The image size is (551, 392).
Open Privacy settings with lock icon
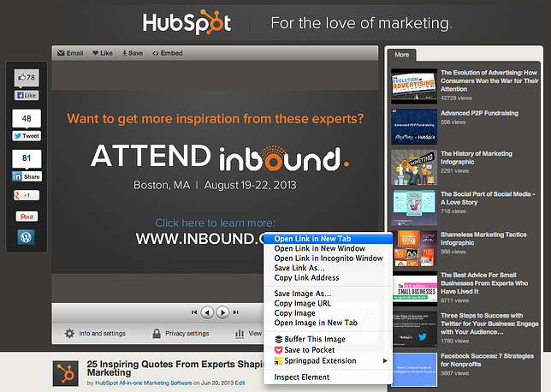pyautogui.click(x=180, y=334)
